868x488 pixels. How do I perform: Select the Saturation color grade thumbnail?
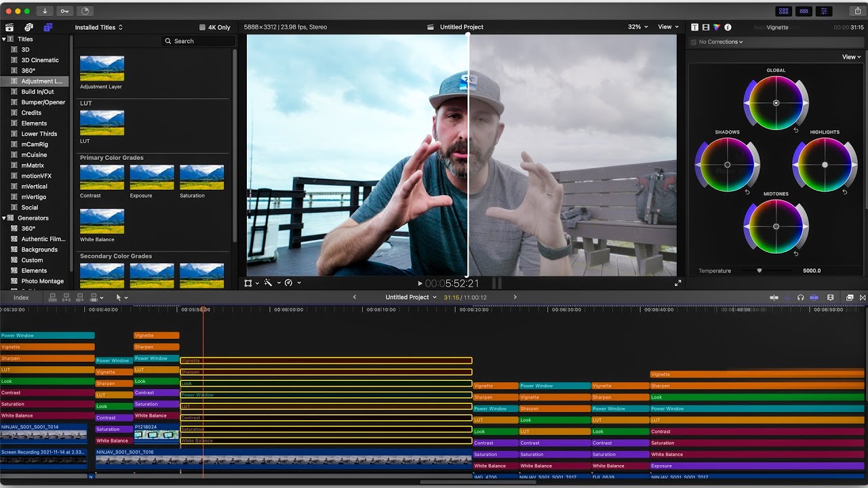(x=202, y=178)
